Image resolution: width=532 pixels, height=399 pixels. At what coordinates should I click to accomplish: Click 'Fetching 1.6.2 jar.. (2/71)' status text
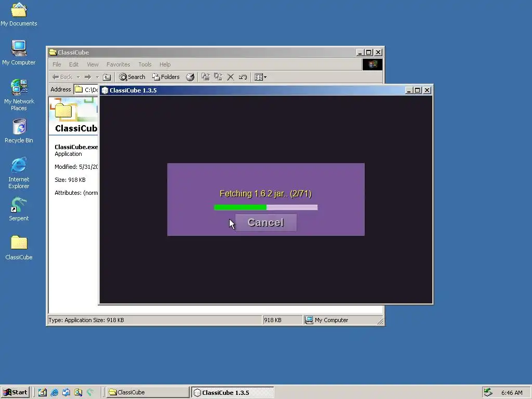(x=265, y=194)
